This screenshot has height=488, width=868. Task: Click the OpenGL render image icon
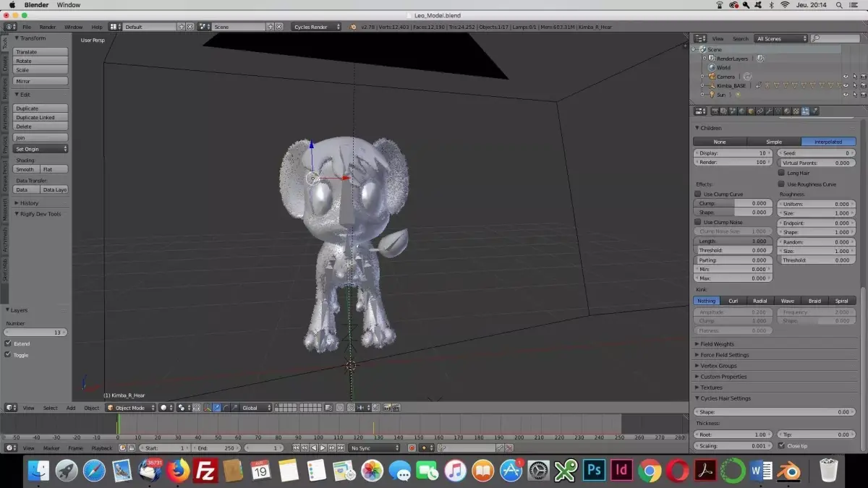387,408
